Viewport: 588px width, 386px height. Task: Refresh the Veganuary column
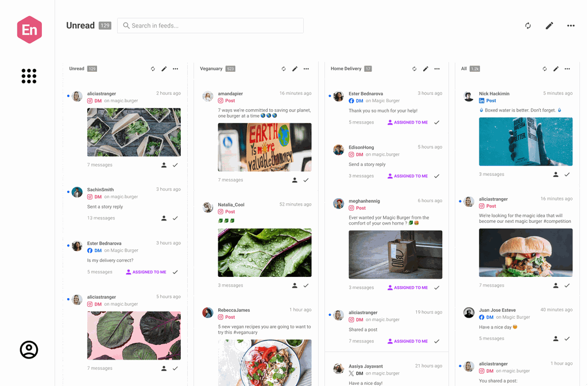click(284, 69)
